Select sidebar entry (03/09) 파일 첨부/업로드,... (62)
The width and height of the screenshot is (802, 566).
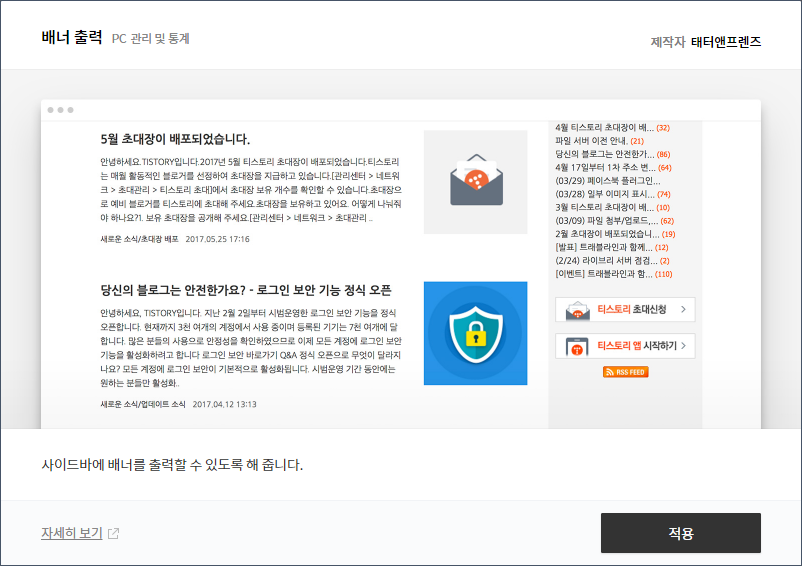point(615,221)
